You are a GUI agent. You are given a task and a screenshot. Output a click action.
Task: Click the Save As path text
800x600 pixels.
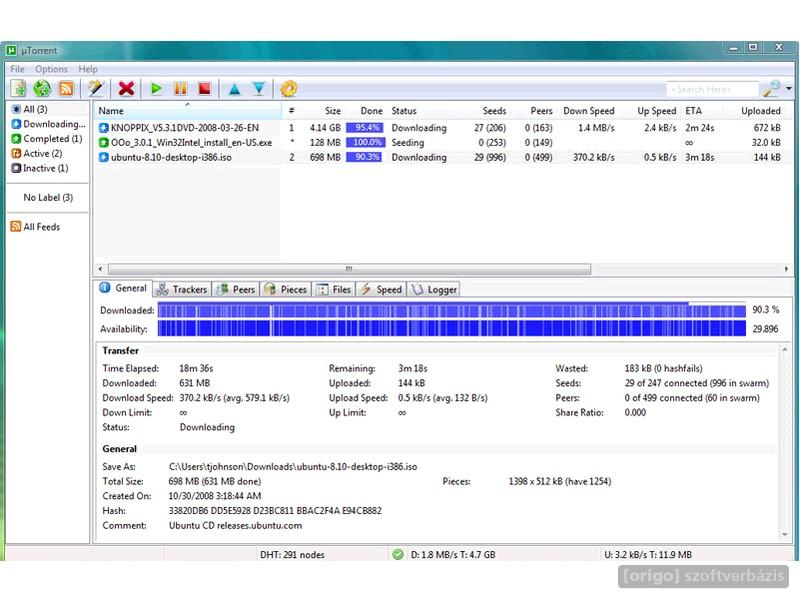pyautogui.click(x=293, y=467)
